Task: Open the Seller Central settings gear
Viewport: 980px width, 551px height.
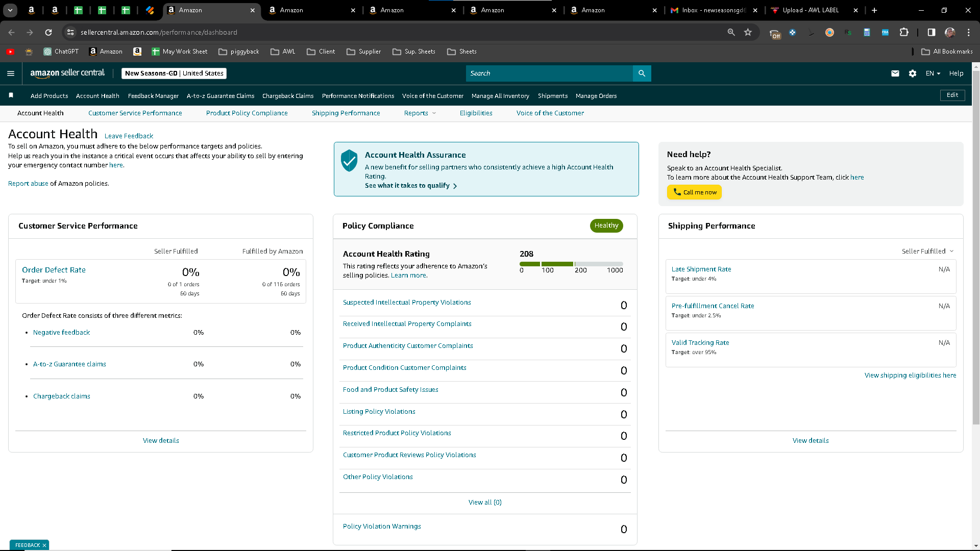Action: pos(913,73)
